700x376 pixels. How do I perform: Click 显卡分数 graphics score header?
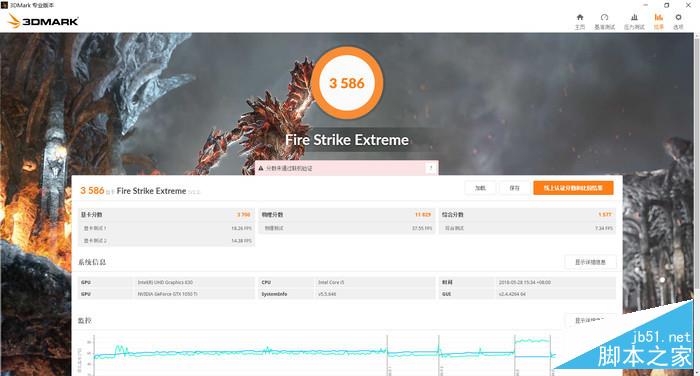pos(92,215)
